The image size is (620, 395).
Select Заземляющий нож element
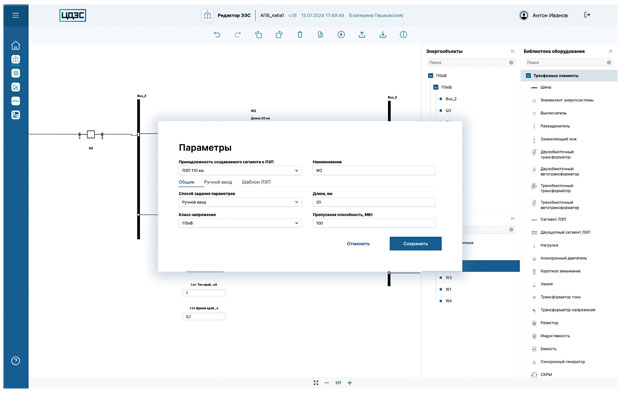(x=558, y=139)
